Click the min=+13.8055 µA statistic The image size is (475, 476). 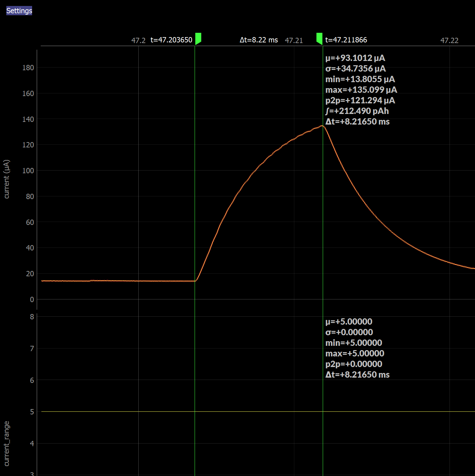(x=360, y=79)
